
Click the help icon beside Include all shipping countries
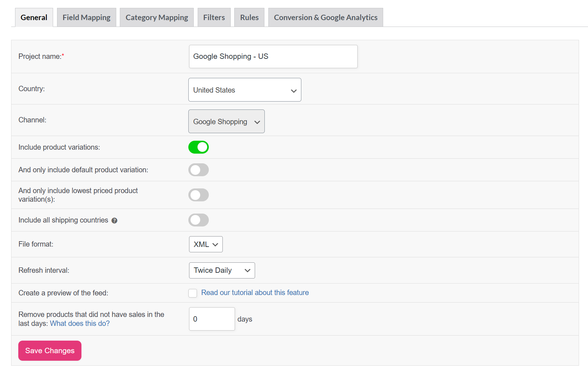(x=114, y=221)
